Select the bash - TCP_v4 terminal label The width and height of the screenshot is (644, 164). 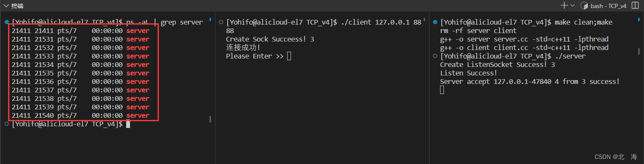tap(608, 6)
